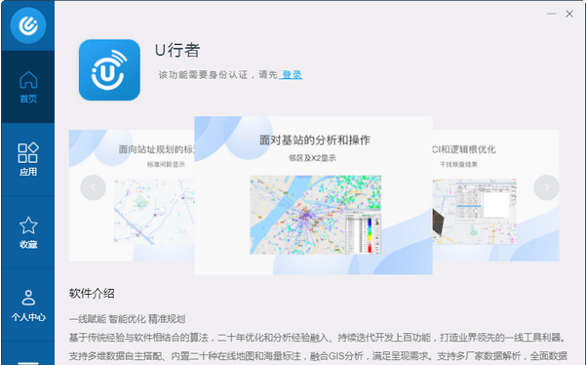
Task: Click the 登录 login link
Action: pyautogui.click(x=292, y=74)
